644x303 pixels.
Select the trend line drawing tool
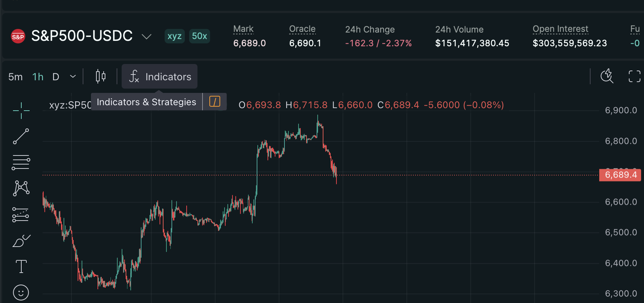point(21,136)
